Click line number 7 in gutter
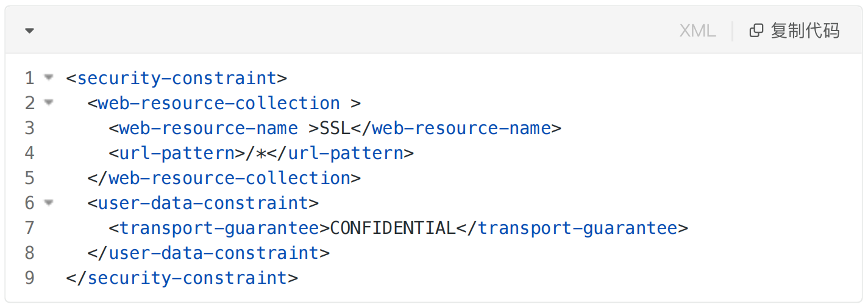Image resolution: width=868 pixels, height=307 pixels. tap(29, 228)
